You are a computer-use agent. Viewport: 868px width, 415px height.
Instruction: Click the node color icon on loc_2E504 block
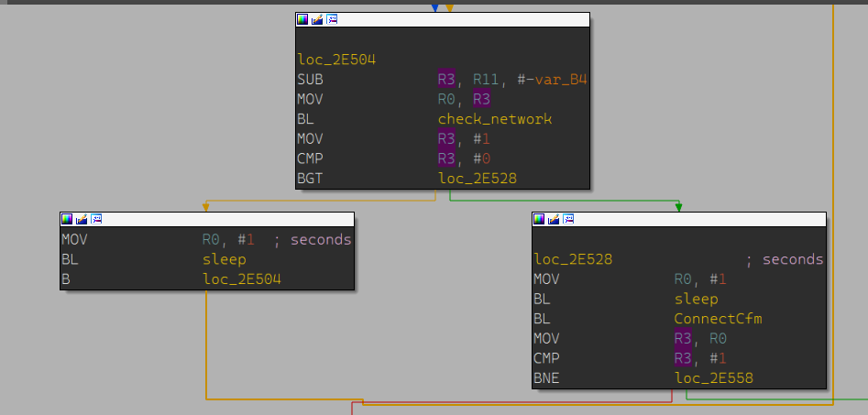(302, 19)
